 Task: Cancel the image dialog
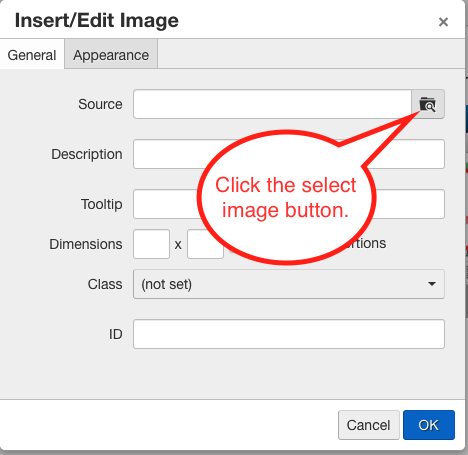(369, 425)
